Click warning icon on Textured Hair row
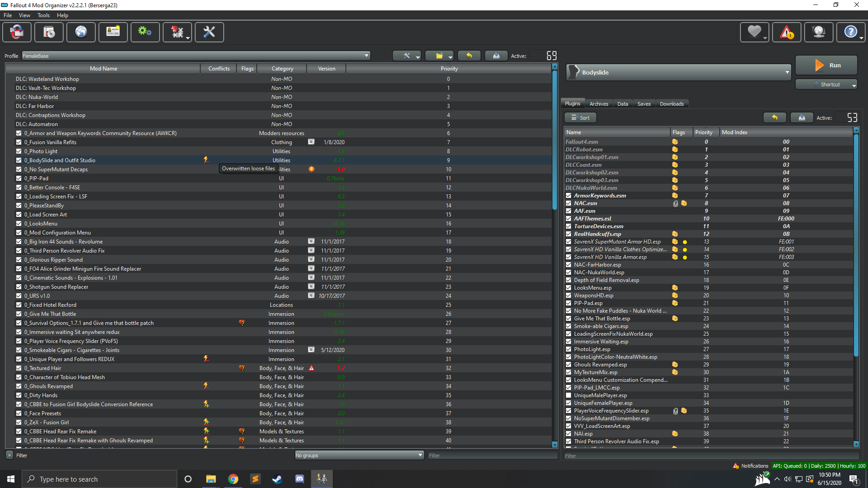The width and height of the screenshot is (868, 488). tap(311, 368)
